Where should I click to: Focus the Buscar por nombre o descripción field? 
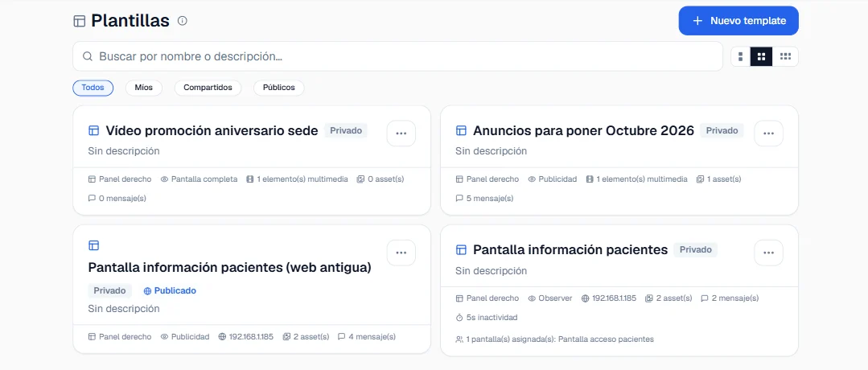click(397, 56)
